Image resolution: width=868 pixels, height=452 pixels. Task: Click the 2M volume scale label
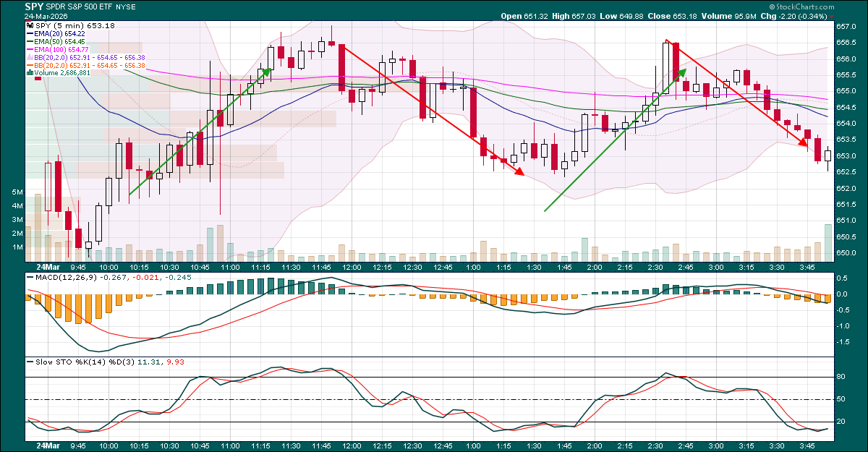click(18, 234)
